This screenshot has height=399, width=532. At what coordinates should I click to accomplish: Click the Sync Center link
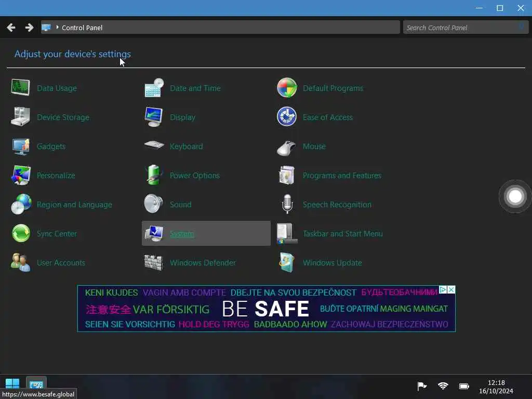point(57,234)
